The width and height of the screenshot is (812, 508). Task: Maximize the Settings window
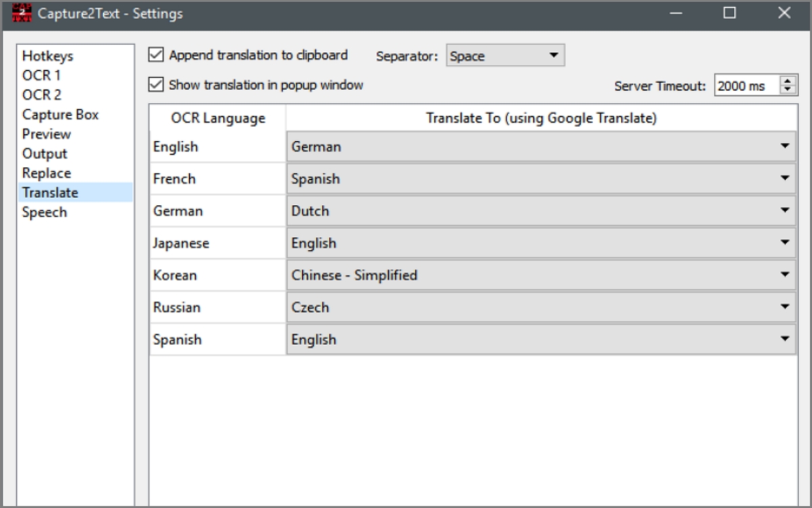tap(729, 13)
